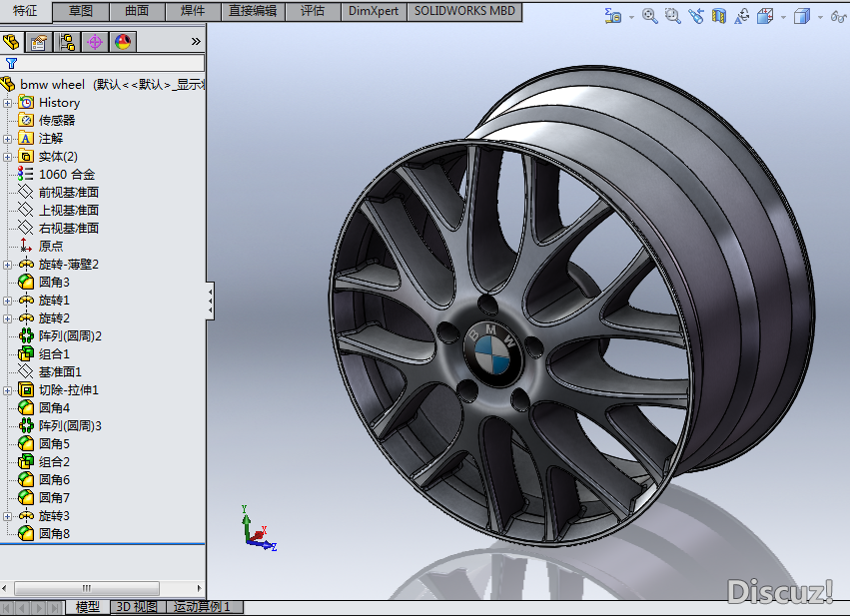Switch to the 焊件 weldments tab
Viewport: 850px width, 616px height.
point(193,11)
